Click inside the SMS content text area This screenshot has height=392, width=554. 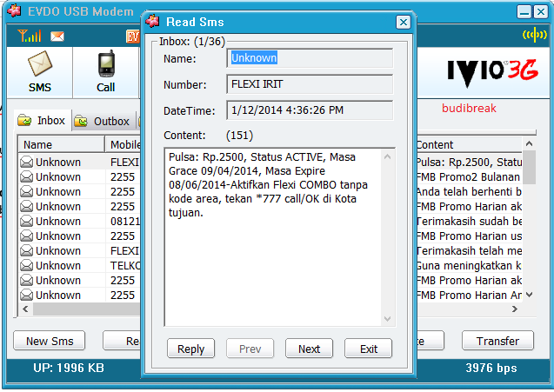click(x=273, y=237)
